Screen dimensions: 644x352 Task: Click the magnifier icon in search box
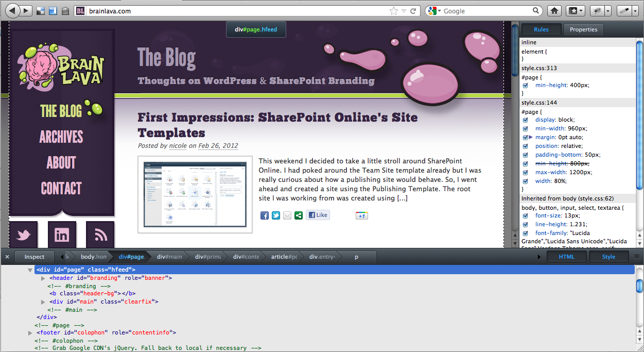[x=536, y=11]
